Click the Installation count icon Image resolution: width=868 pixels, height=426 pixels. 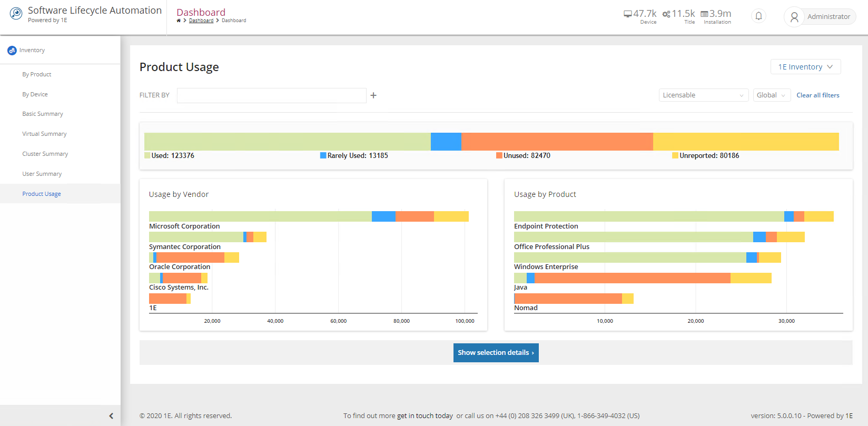coord(704,14)
